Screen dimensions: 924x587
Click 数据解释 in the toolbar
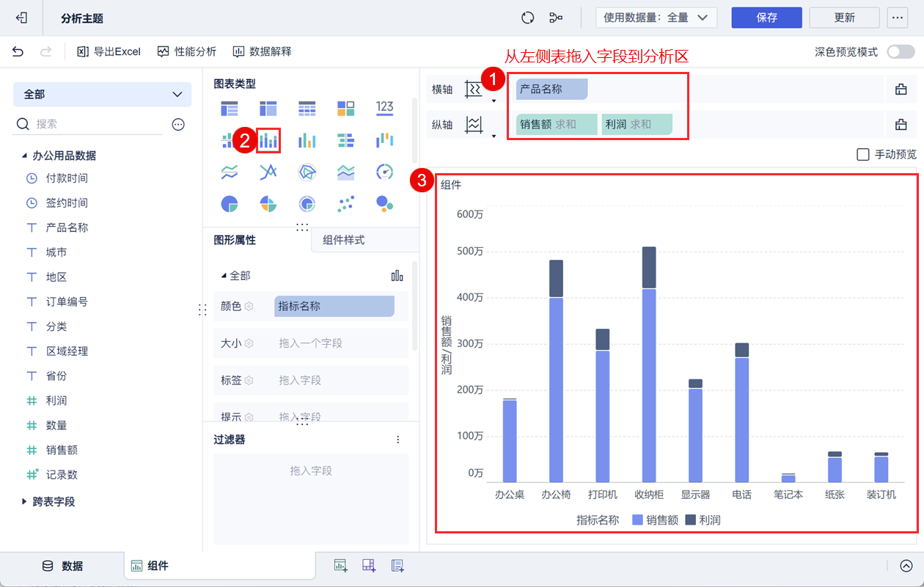pos(262,51)
